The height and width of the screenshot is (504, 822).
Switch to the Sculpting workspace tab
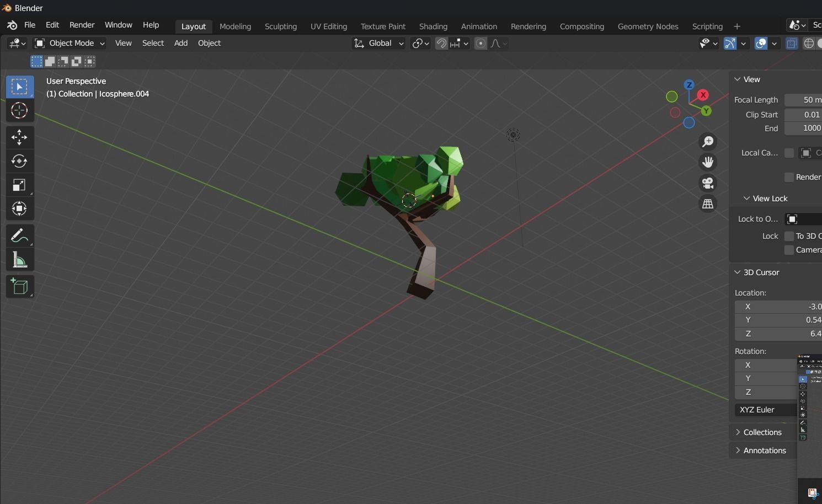click(281, 26)
